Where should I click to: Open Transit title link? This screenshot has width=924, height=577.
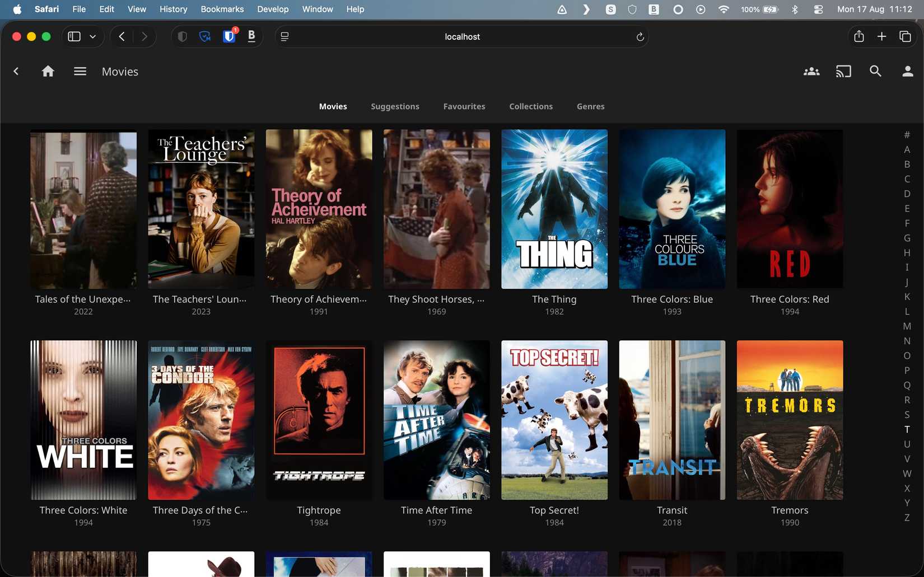pos(672,510)
